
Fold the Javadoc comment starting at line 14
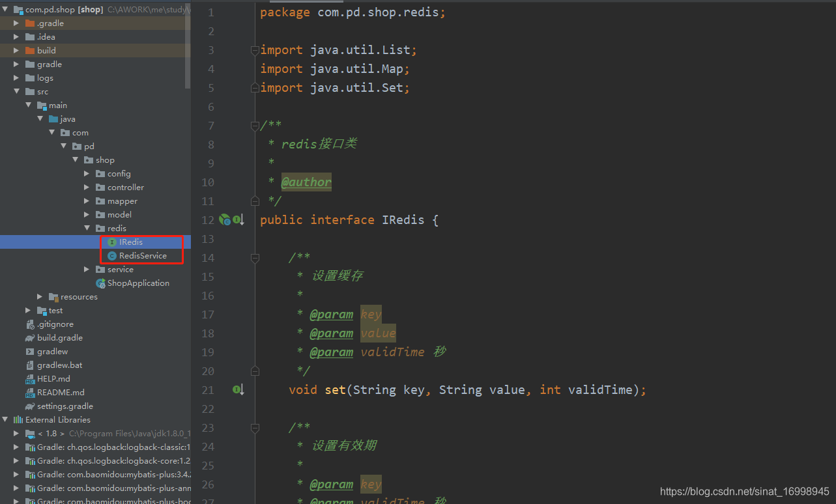point(255,258)
